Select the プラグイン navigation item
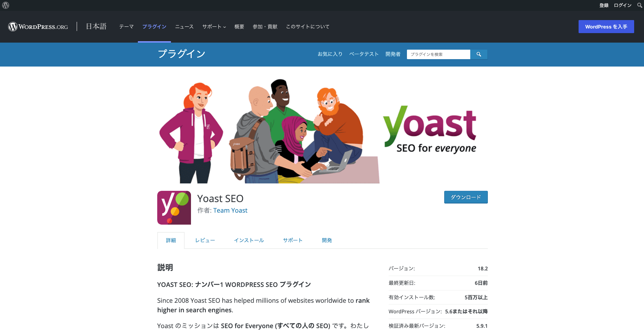 click(154, 27)
